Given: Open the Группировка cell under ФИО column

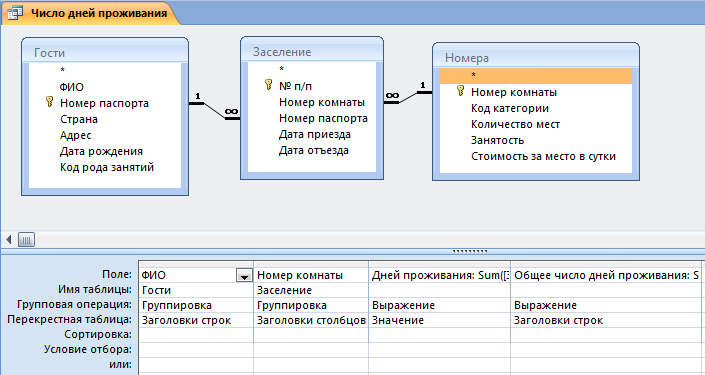Looking at the screenshot, I should pyautogui.click(x=196, y=305).
